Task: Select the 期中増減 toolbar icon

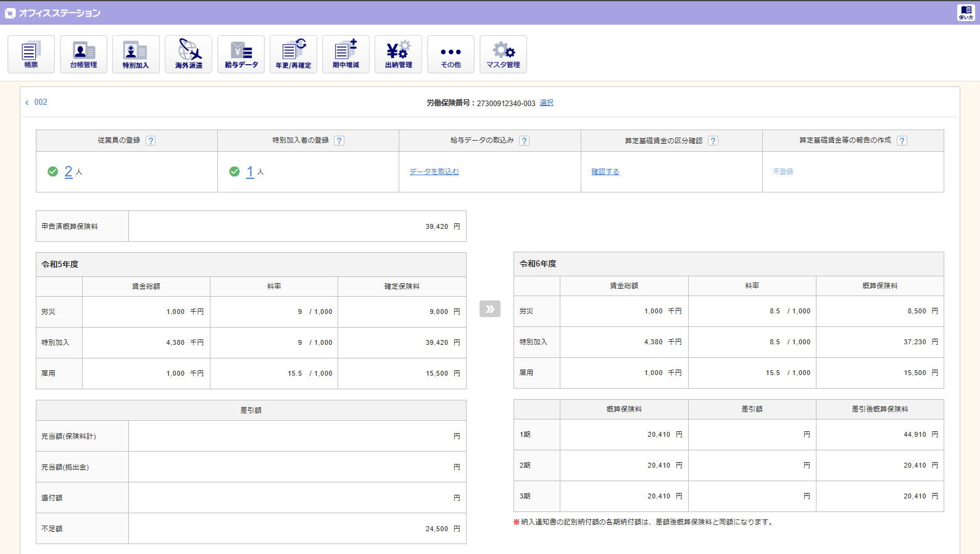Action: [346, 54]
